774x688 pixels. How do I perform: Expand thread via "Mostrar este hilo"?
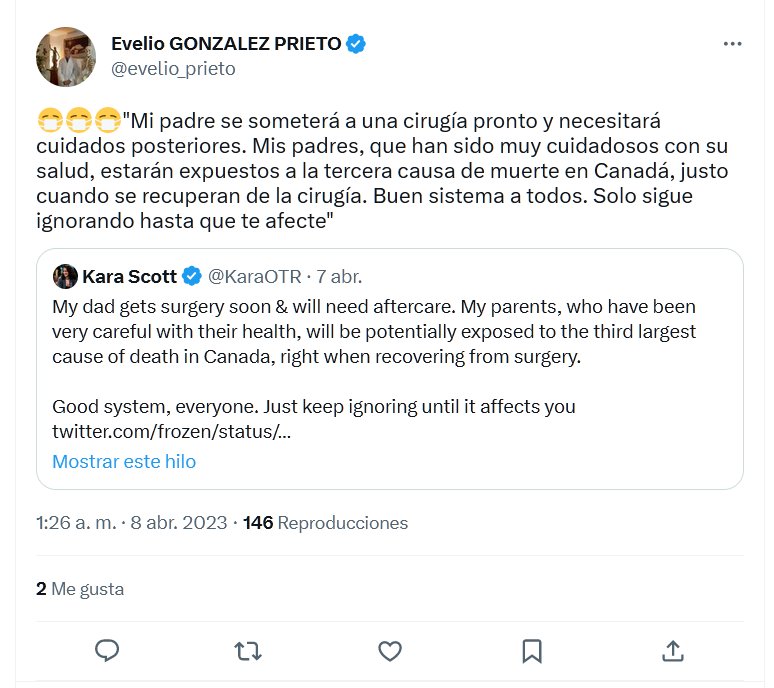tap(124, 461)
